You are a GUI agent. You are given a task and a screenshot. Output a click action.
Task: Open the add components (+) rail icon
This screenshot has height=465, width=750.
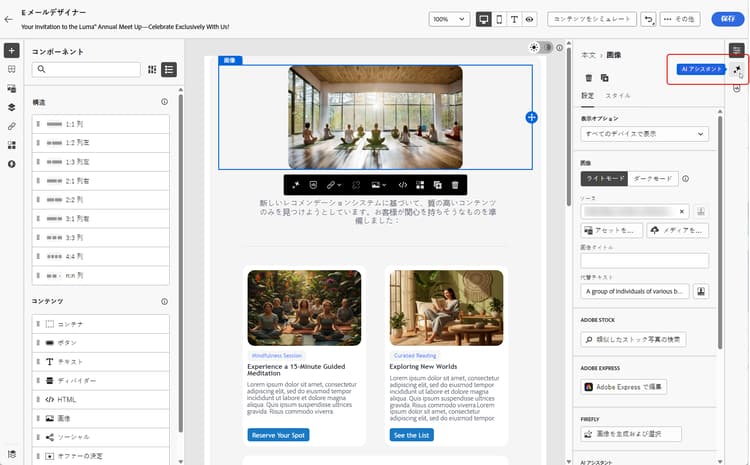11,50
